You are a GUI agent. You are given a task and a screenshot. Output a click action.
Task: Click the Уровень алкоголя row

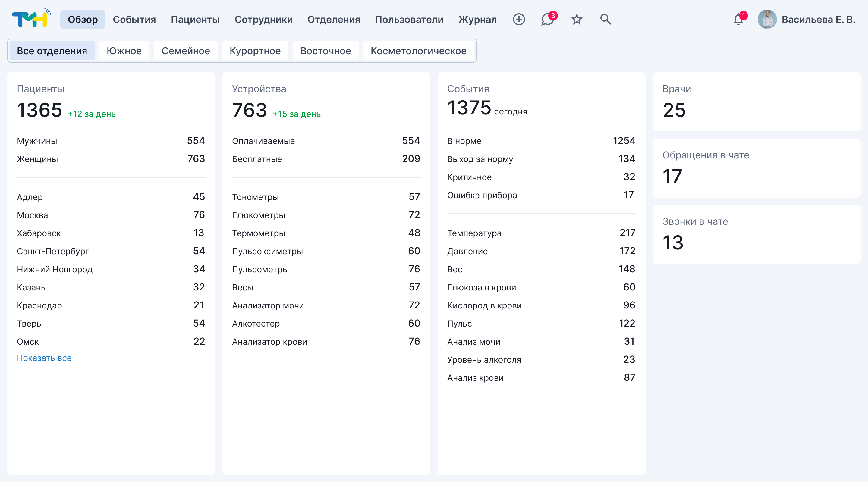pyautogui.click(x=541, y=360)
